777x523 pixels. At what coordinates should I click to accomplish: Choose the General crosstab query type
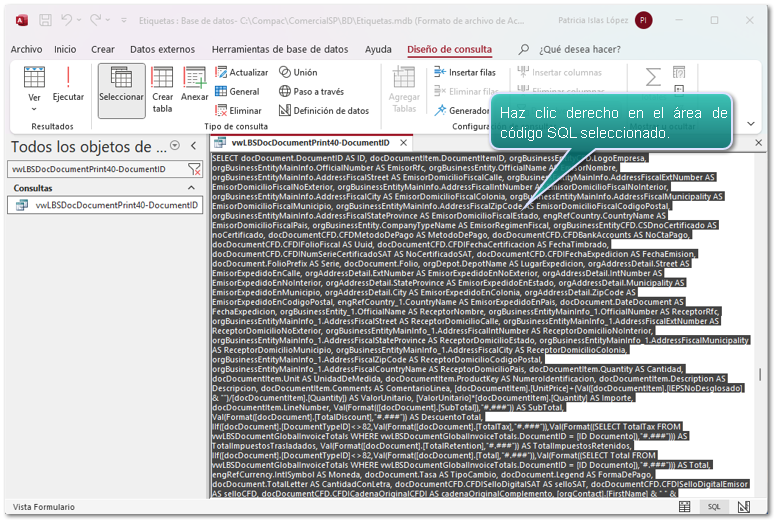click(237, 91)
